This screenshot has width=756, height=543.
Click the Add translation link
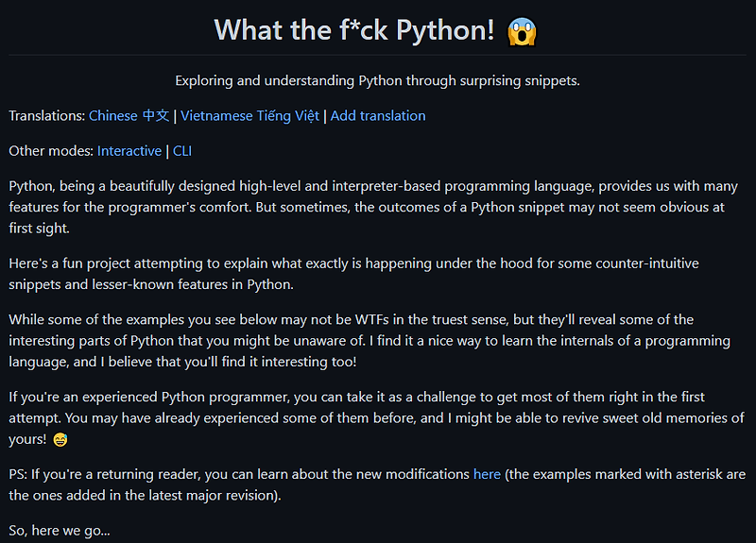click(378, 116)
